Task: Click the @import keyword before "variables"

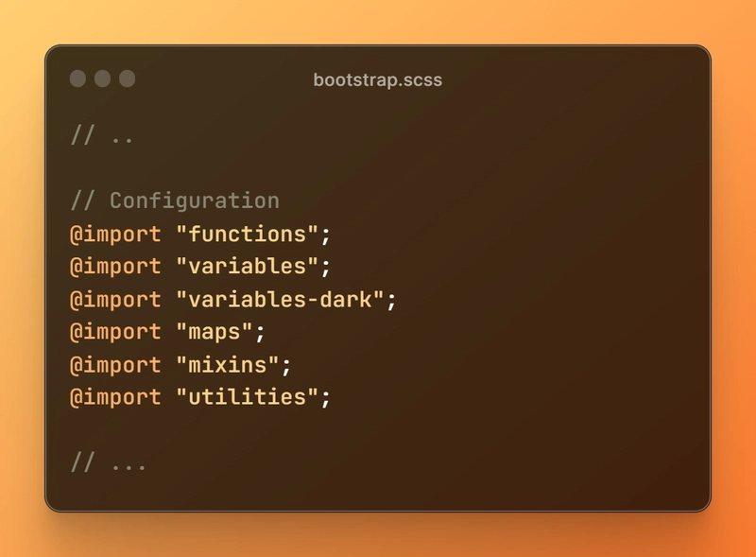Action: pyautogui.click(x=115, y=267)
